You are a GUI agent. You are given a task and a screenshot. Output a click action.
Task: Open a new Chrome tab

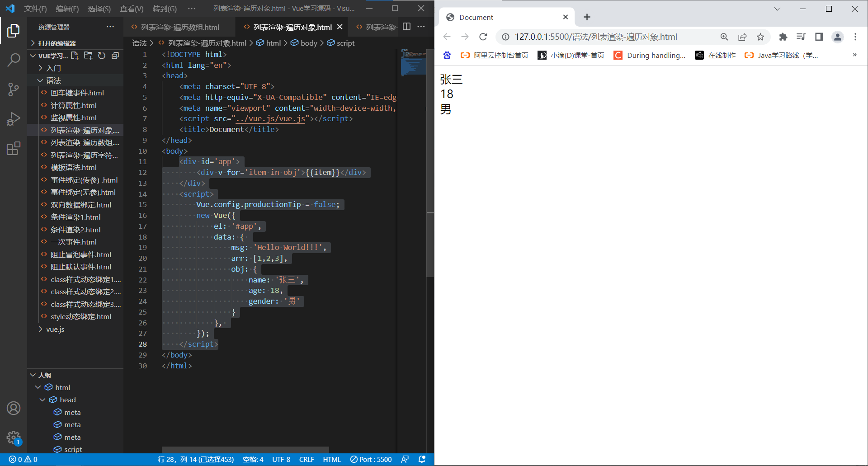[x=587, y=17]
